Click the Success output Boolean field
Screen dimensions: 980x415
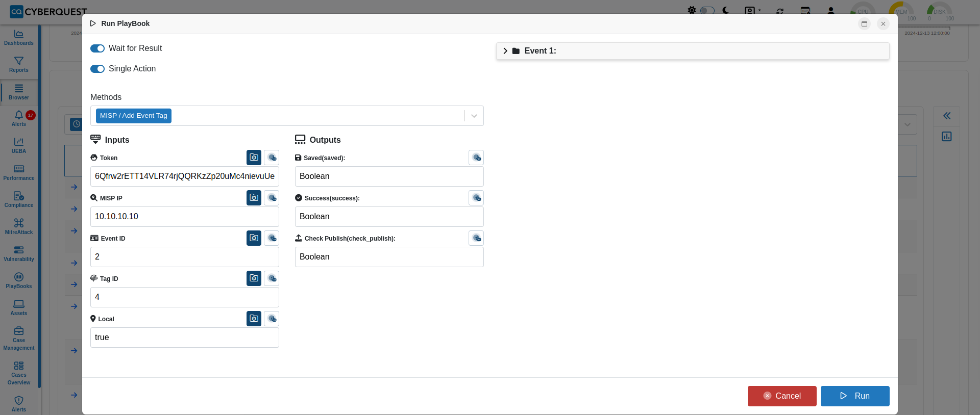[x=389, y=217]
